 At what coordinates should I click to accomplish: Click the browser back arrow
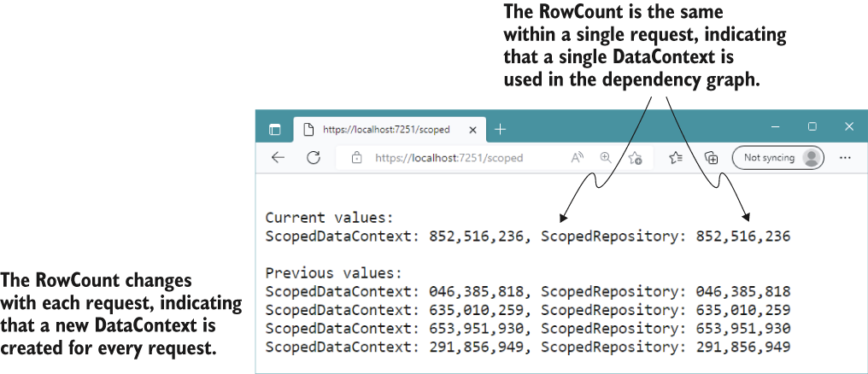[x=278, y=158]
